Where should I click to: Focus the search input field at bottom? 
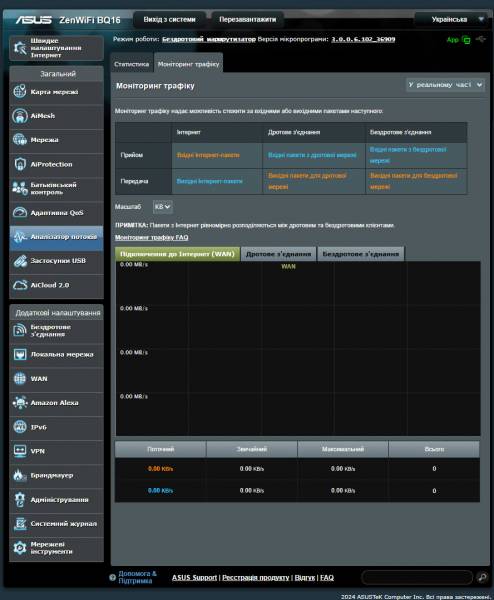click(417, 577)
